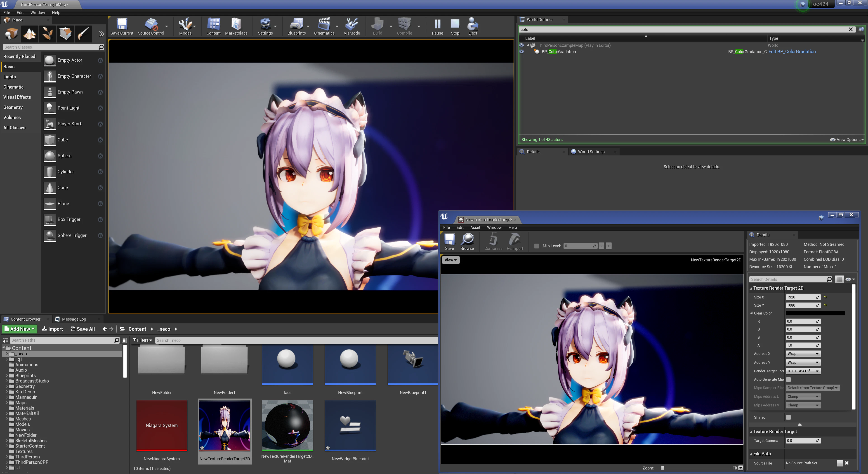Toggle BP_ColorGradation visibility eye
This screenshot has width=868, height=474.
click(x=522, y=52)
